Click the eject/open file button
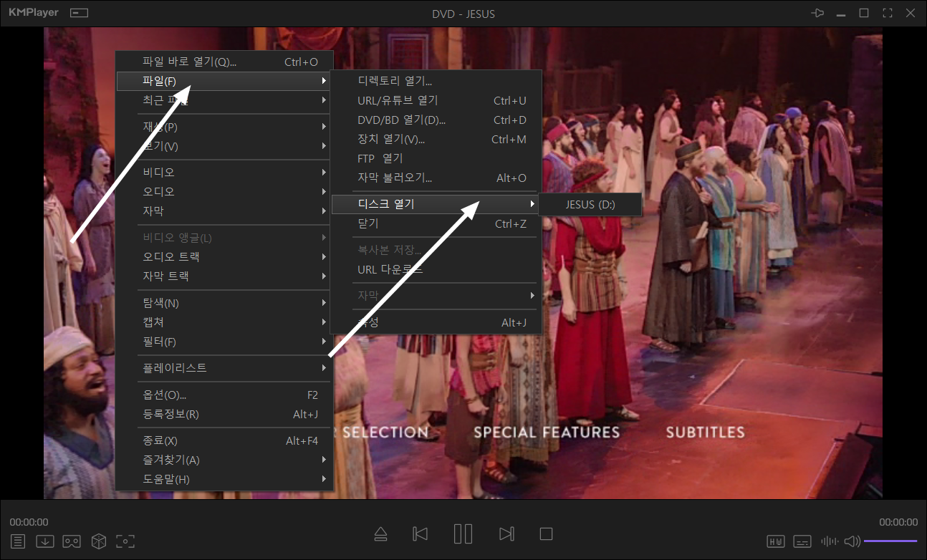Viewport: 927px width, 560px height. [x=381, y=534]
